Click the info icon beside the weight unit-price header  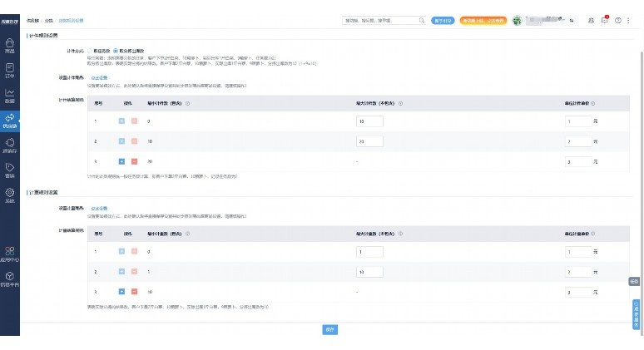[592, 234]
